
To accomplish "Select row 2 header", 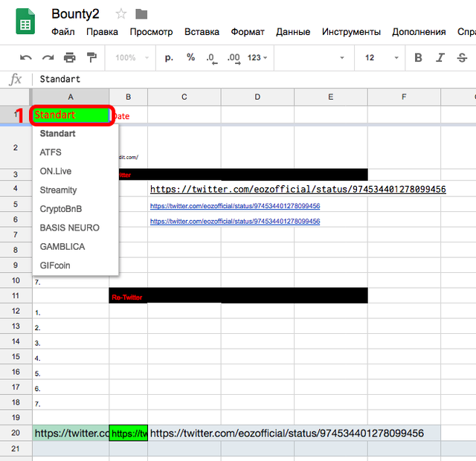I will pos(16,148).
